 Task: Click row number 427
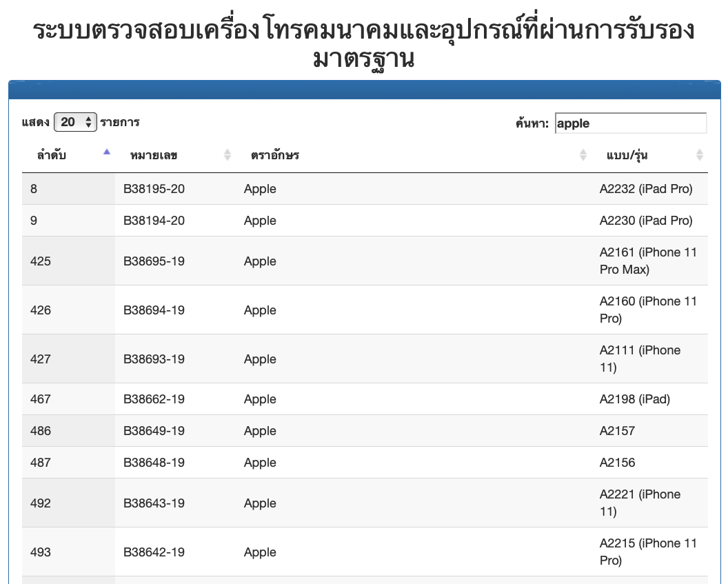(x=41, y=359)
